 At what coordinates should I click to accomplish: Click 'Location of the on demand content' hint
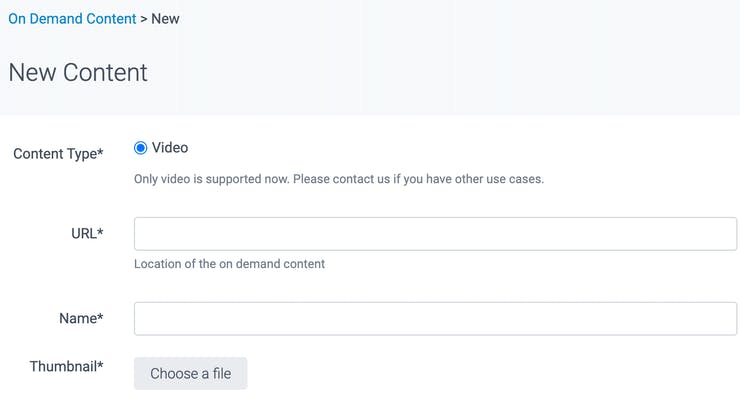coord(229,264)
